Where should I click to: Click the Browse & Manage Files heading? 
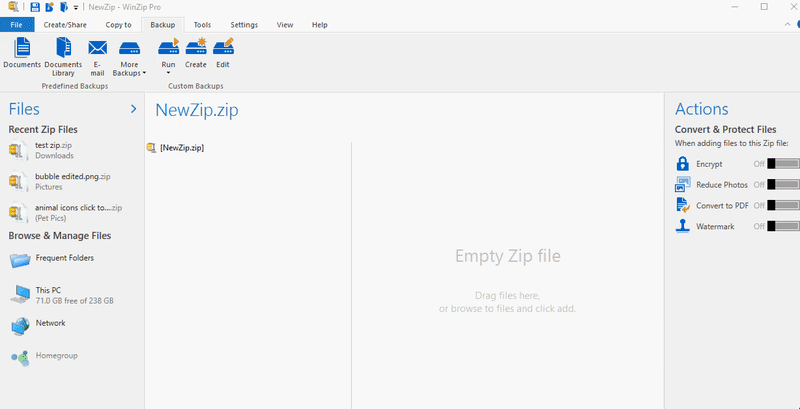(60, 236)
